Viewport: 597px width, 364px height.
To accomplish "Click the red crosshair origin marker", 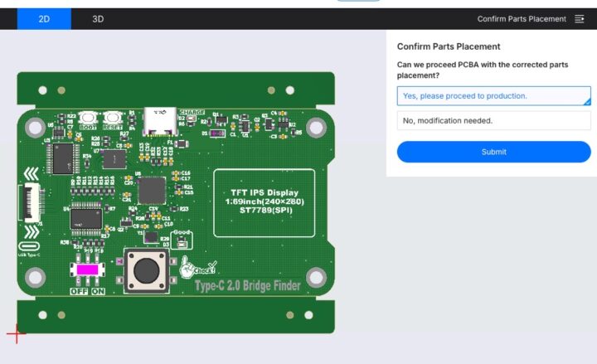I will click(x=16, y=333).
